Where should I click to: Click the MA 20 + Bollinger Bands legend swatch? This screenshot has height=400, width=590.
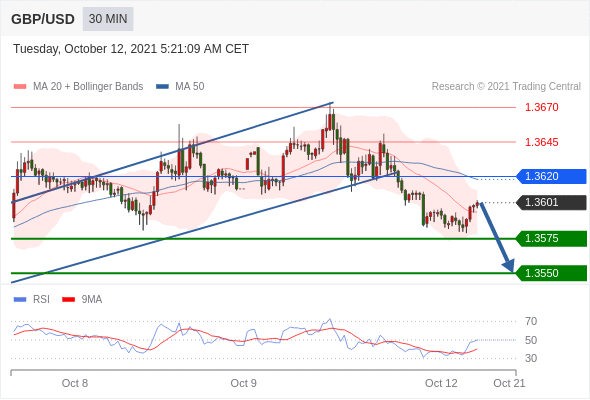pyautogui.click(x=20, y=87)
